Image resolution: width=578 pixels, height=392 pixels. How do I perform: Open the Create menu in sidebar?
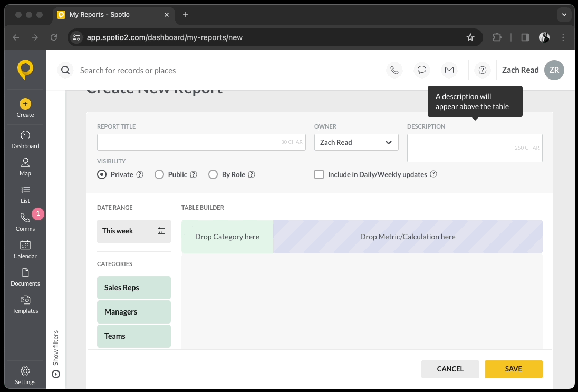25,109
